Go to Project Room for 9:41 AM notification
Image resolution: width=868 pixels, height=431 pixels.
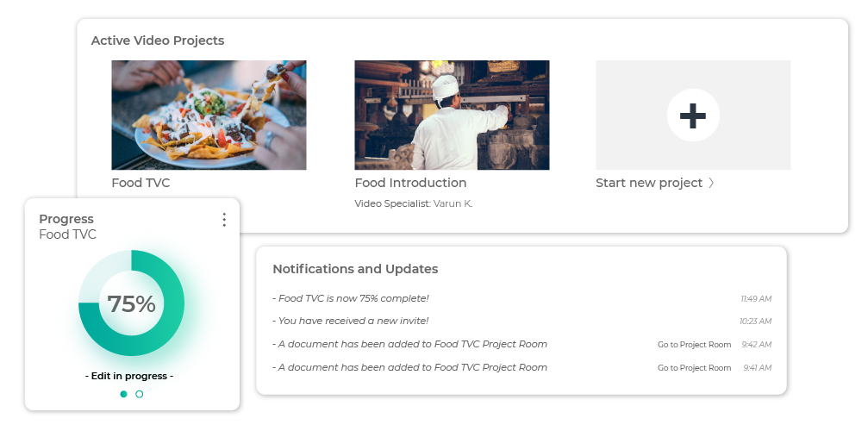coord(694,367)
